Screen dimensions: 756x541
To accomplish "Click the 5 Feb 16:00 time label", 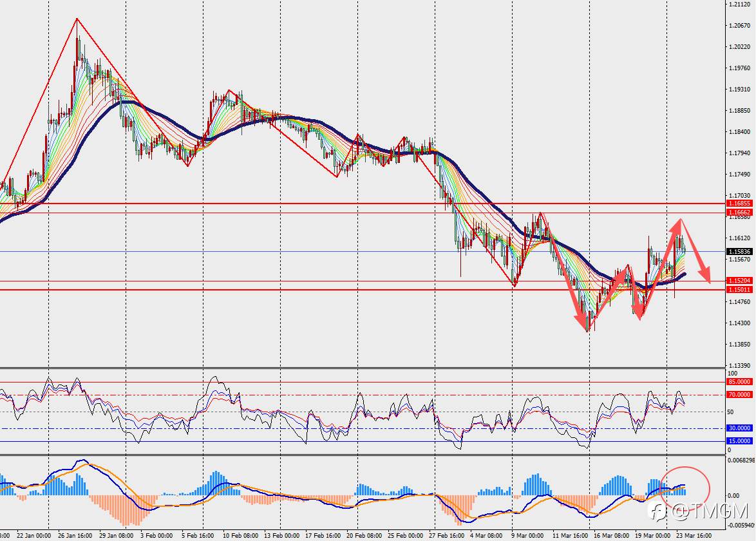I will pyautogui.click(x=198, y=535).
